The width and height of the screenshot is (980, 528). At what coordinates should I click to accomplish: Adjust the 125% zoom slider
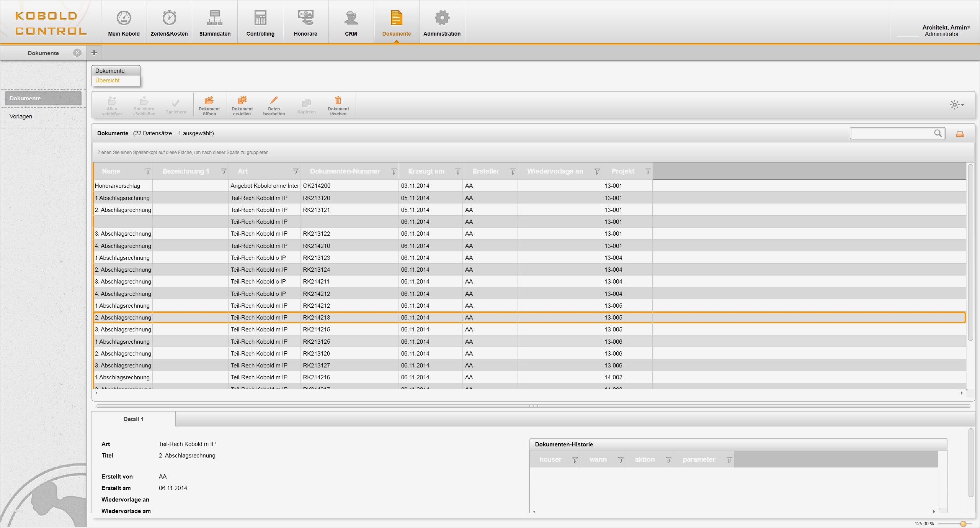[963, 524]
